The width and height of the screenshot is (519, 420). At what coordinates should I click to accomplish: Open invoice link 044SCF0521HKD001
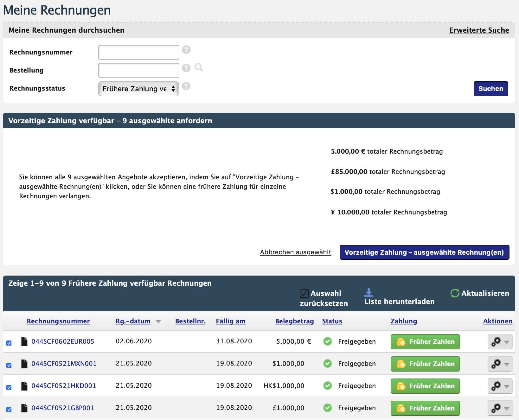point(64,386)
